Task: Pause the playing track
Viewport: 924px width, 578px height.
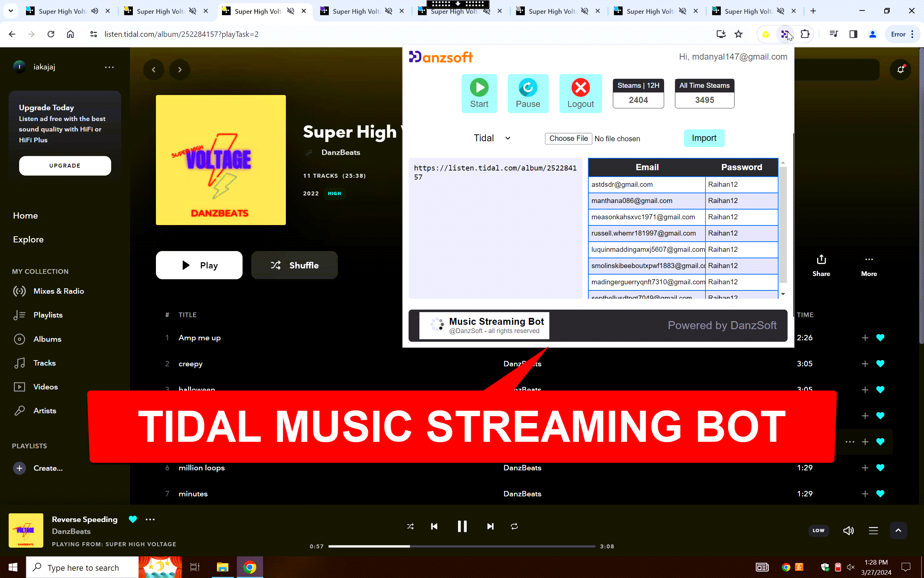Action: [462, 526]
